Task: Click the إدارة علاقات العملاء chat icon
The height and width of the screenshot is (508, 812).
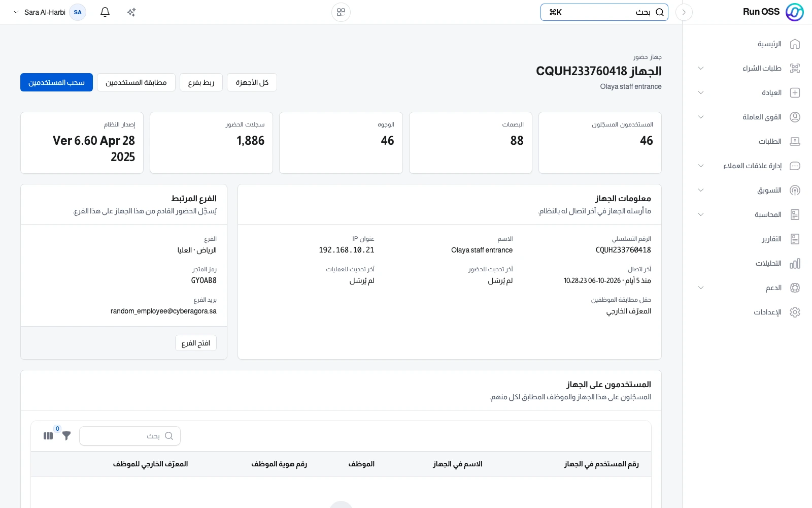Action: point(795,166)
